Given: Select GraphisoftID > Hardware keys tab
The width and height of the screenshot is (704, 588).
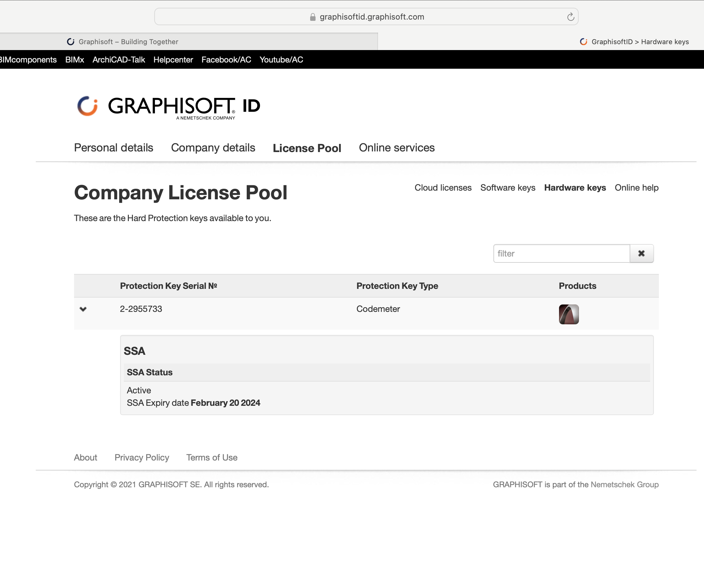Looking at the screenshot, I should [x=634, y=42].
